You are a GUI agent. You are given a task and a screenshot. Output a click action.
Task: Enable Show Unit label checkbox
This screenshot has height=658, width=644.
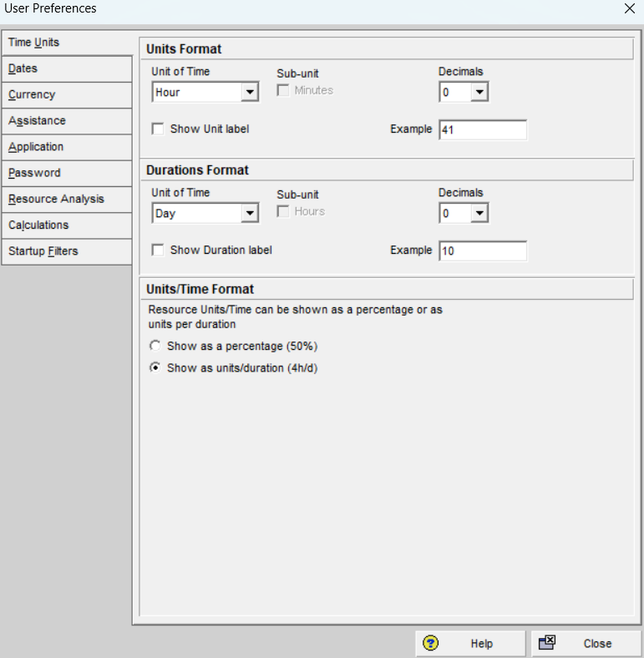click(158, 129)
